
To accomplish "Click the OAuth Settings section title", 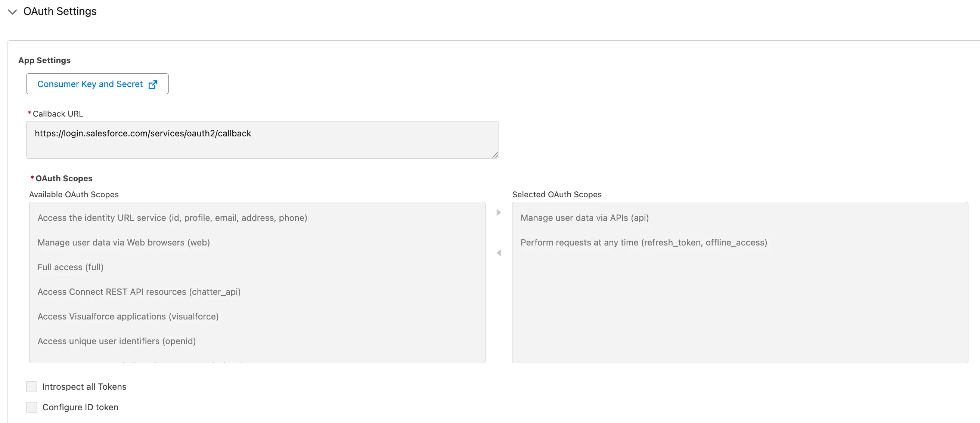I will (60, 12).
